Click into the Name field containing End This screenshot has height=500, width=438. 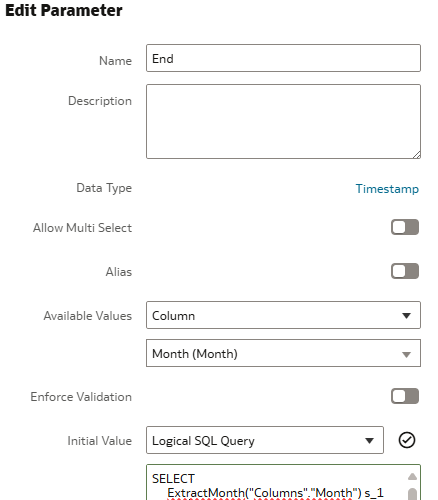283,58
